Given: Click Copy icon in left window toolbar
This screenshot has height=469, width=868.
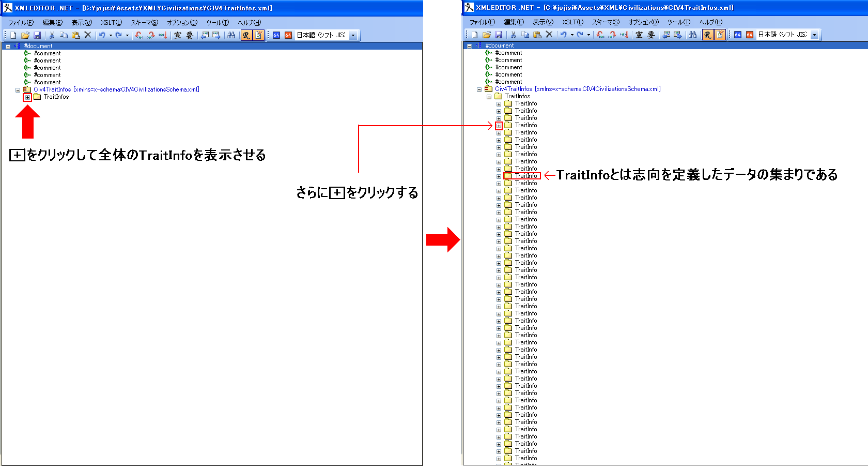Looking at the screenshot, I should 64,35.
